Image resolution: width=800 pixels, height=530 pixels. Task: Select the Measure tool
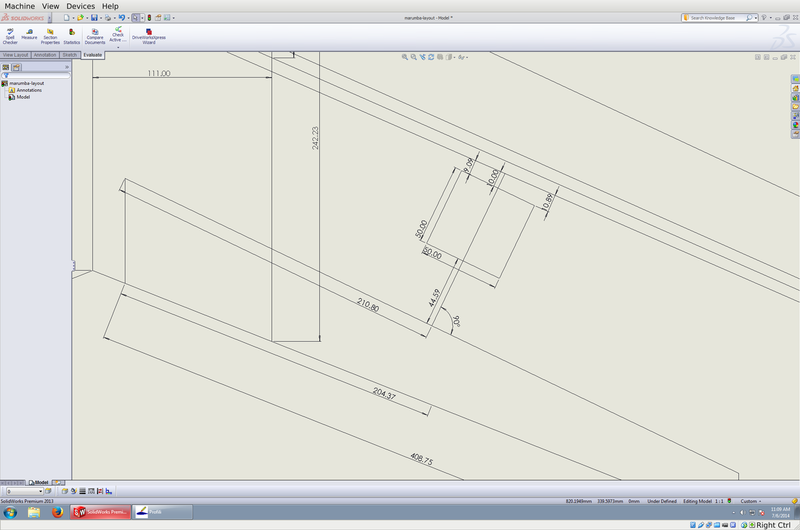[29, 36]
